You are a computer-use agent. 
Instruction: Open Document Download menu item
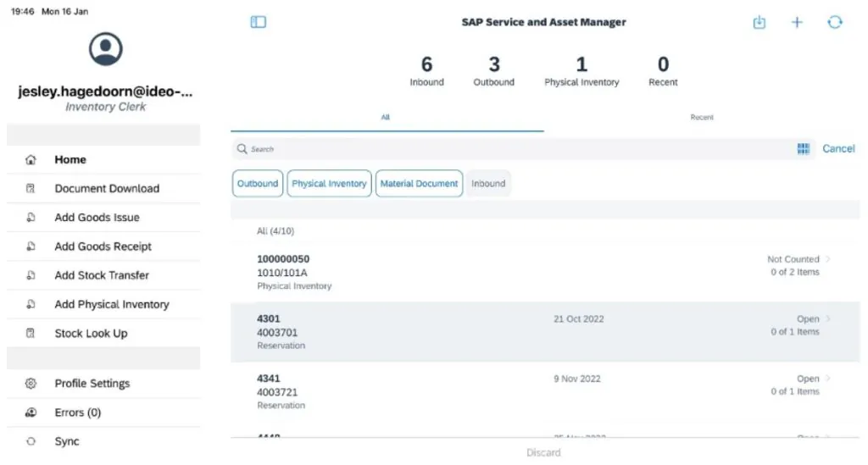[103, 189]
